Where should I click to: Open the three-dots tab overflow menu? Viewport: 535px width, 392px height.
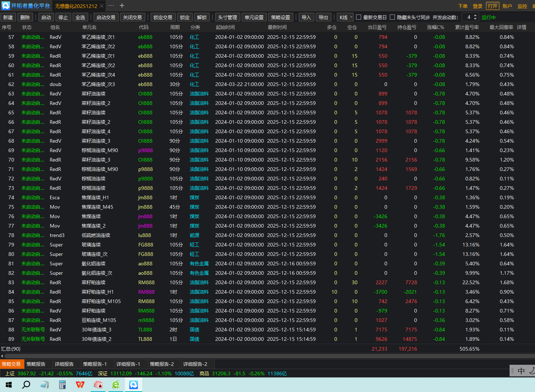point(111,5)
